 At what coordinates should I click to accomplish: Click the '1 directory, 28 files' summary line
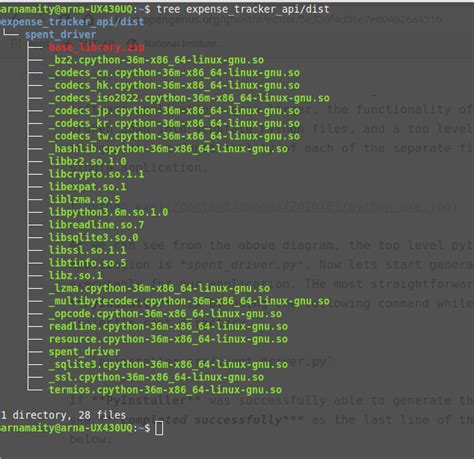click(63, 415)
